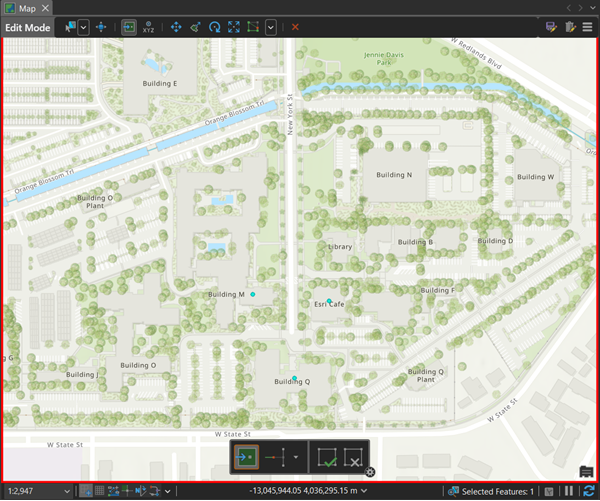The height and width of the screenshot is (501, 600).
Task: Pause map drawing
Action: 569,491
